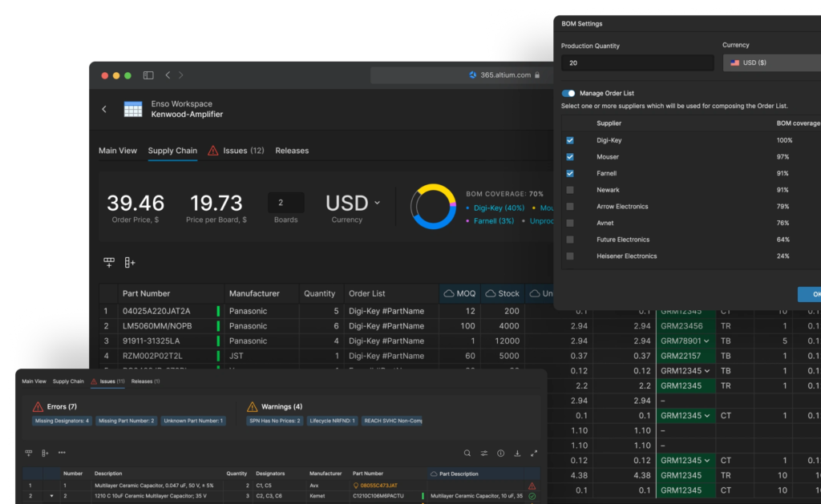821x504 pixels.
Task: Open the Issues (12) tab
Action: click(237, 151)
